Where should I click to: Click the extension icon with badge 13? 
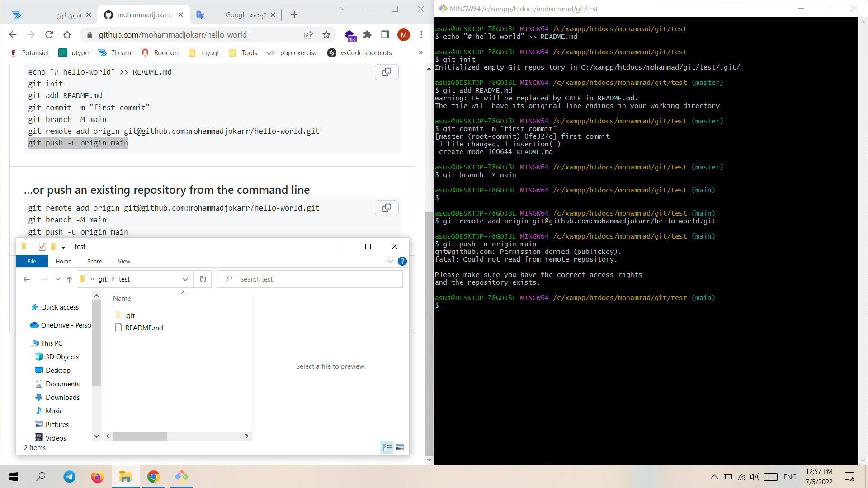click(349, 35)
